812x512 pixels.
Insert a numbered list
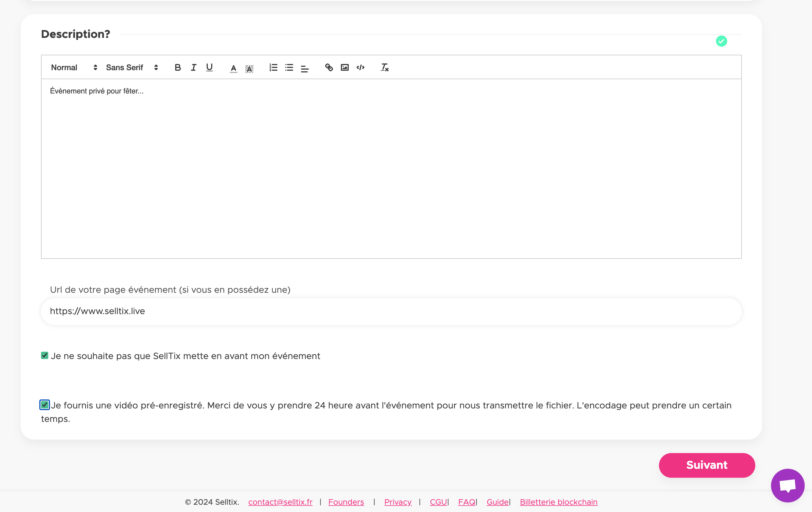273,67
